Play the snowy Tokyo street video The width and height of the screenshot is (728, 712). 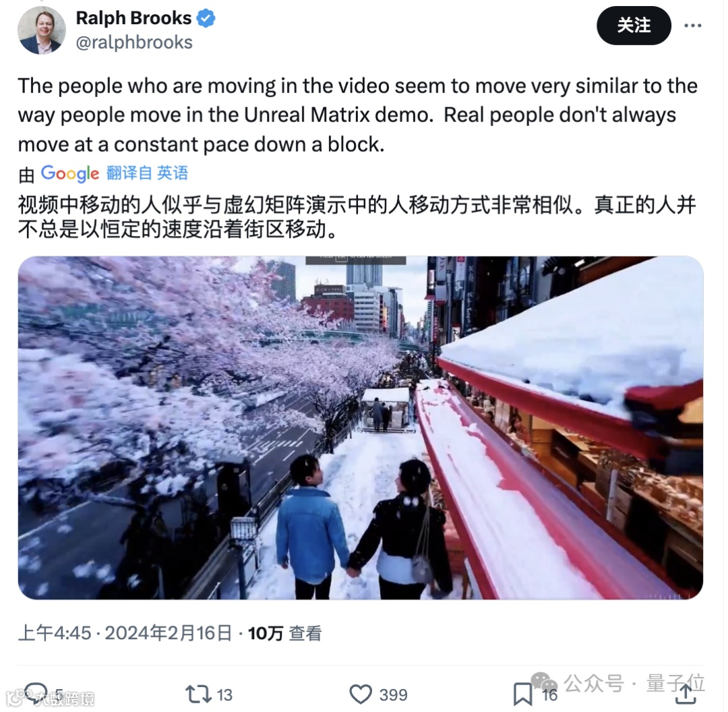(360, 427)
